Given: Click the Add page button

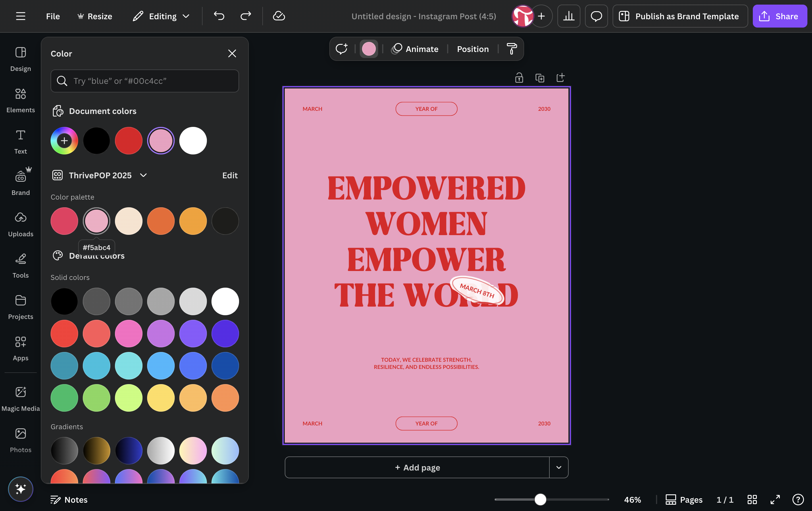Looking at the screenshot, I should coord(417,467).
